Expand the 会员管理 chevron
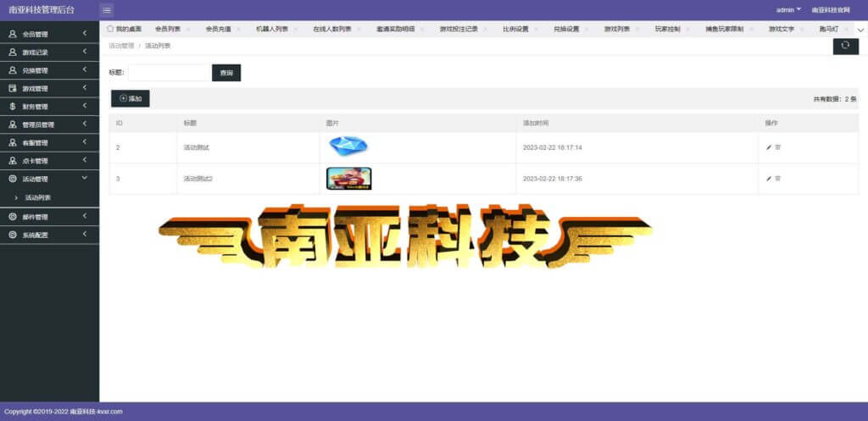Image resolution: width=868 pixels, height=421 pixels. tap(85, 34)
